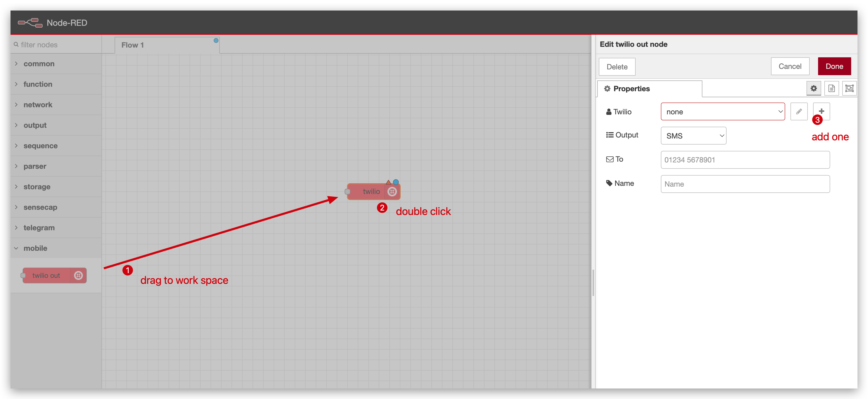This screenshot has height=399, width=868.
Task: Expand the output palette category
Action: (56, 125)
